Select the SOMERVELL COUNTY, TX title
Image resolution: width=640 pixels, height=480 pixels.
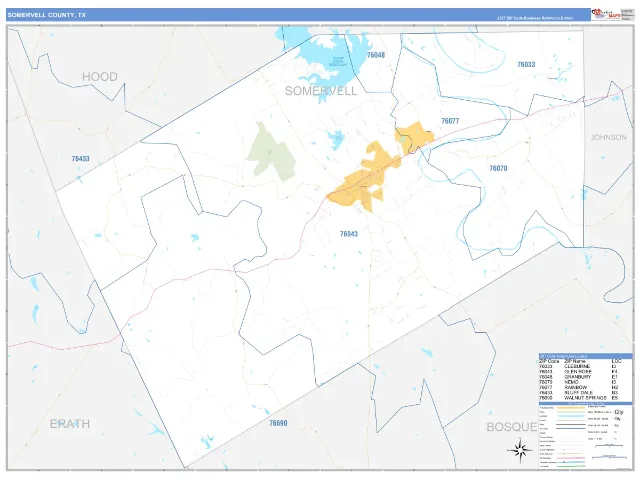pyautogui.click(x=47, y=15)
